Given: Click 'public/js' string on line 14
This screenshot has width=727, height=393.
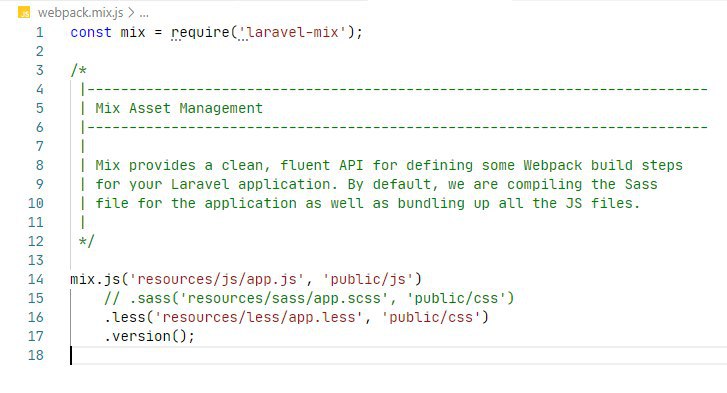Looking at the screenshot, I should (x=368, y=279).
